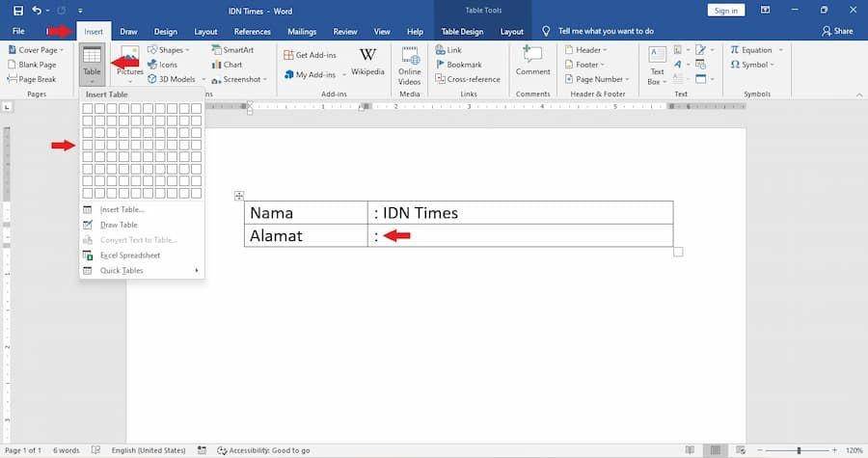Viewport: 868px width, 458px height.
Task: Open the Customize Quick Access Toolbar arrow
Action: coord(80,11)
